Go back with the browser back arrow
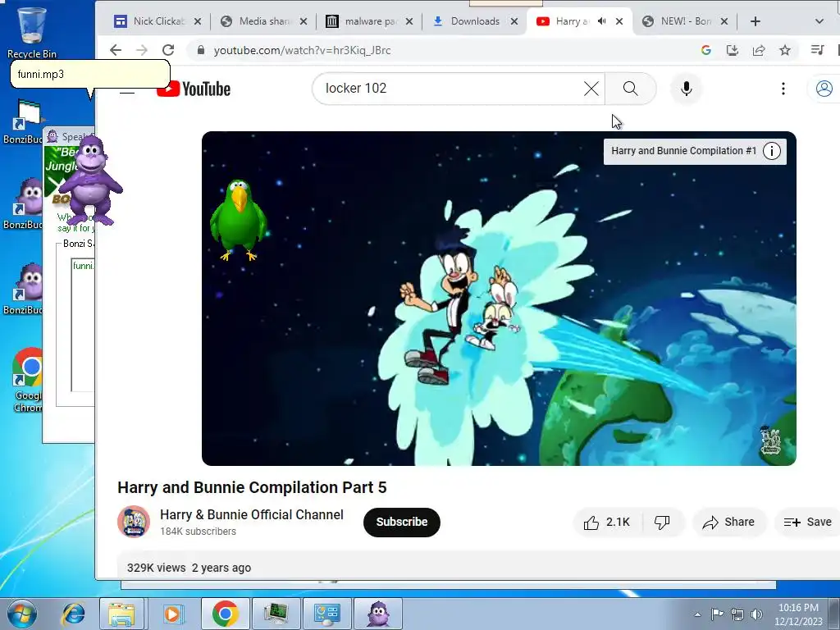840x630 pixels. [x=116, y=50]
